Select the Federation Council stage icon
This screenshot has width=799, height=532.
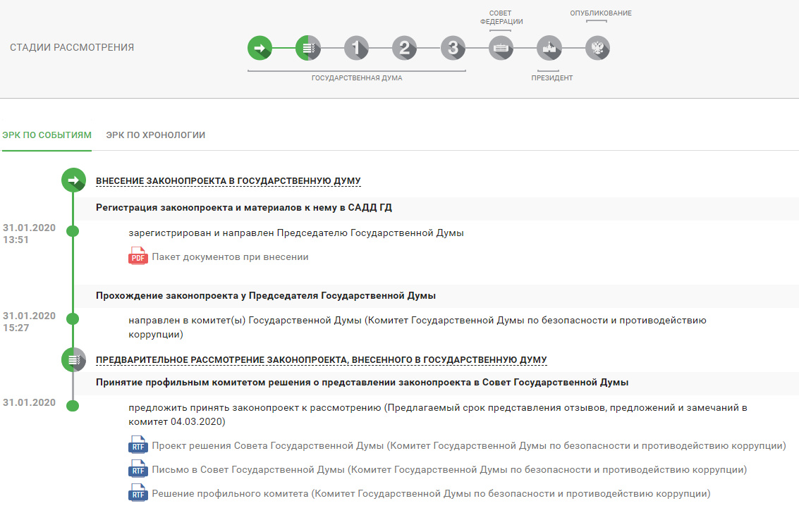click(x=501, y=48)
